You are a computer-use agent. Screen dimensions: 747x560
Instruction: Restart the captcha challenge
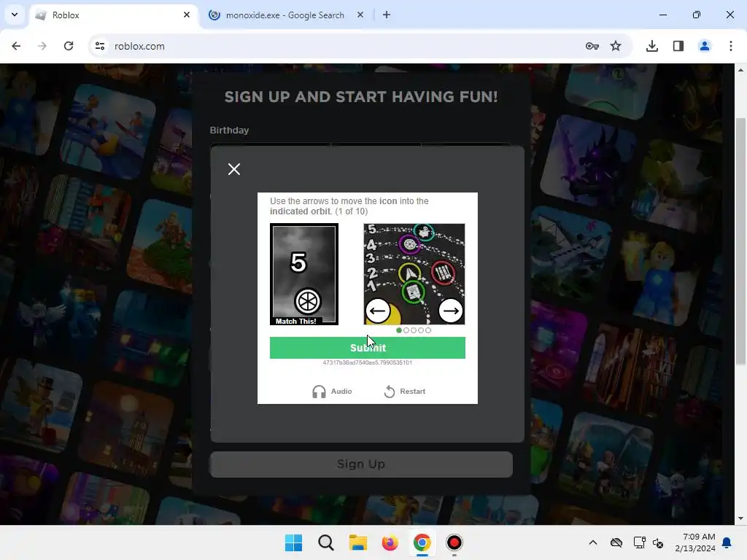[404, 392]
